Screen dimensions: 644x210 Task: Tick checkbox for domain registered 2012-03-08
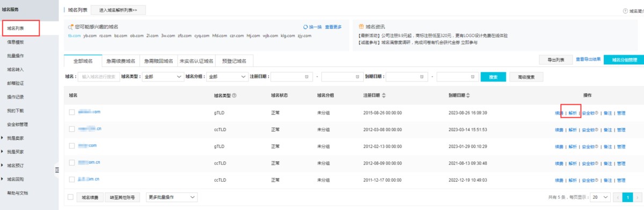pyautogui.click(x=72, y=129)
